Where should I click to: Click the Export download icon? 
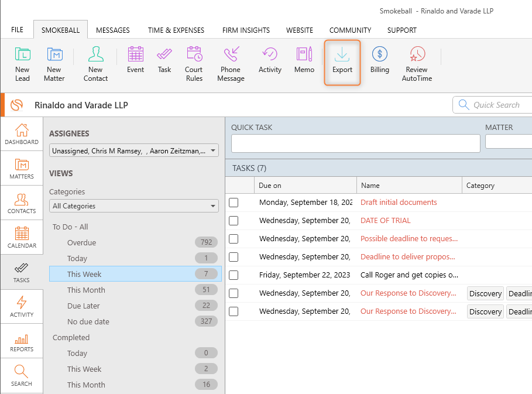tap(342, 55)
